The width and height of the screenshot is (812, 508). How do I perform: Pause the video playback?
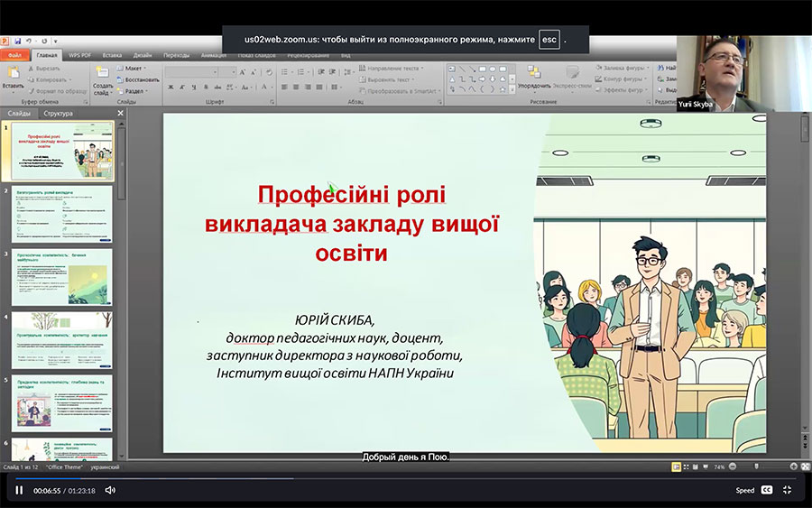pos(18,490)
